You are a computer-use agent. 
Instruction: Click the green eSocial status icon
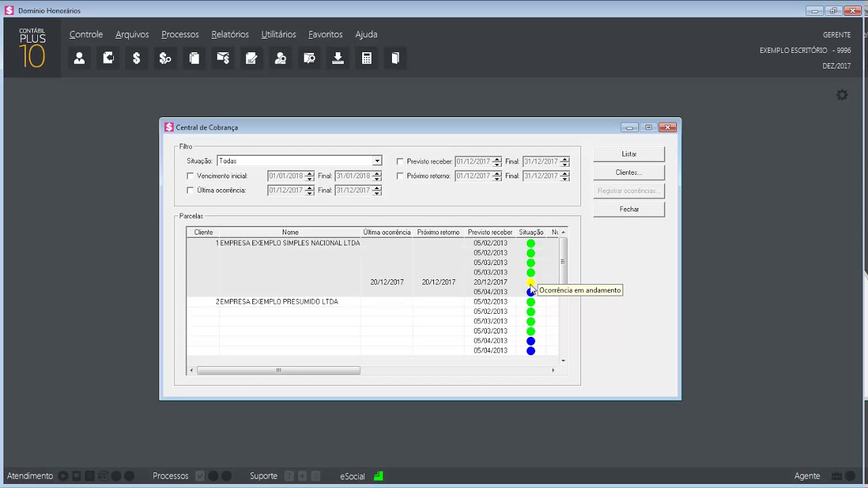tap(378, 476)
